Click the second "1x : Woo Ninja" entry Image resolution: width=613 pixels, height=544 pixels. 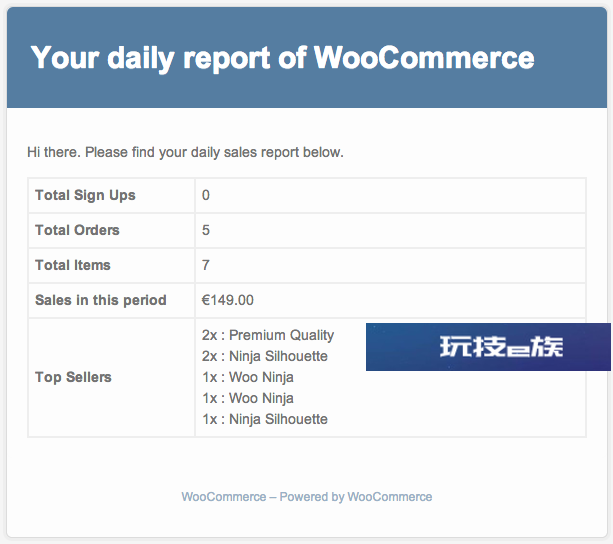[x=247, y=398]
